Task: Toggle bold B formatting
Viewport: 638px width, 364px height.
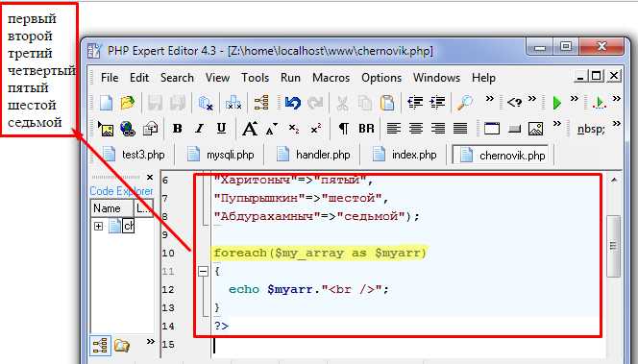Action: [x=178, y=129]
